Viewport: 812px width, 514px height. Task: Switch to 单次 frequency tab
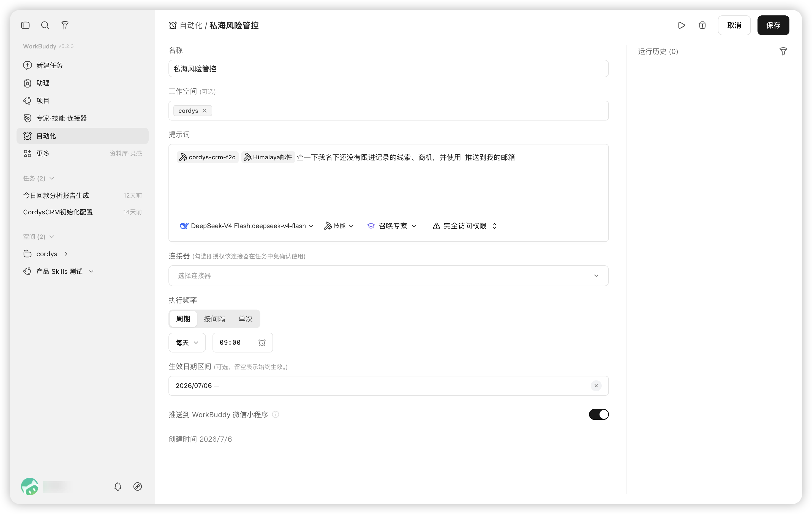(246, 319)
